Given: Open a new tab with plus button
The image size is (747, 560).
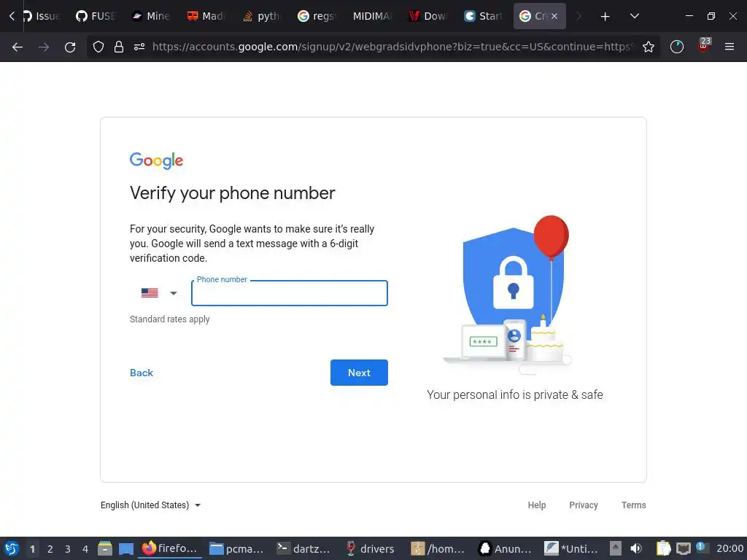Looking at the screenshot, I should [x=605, y=16].
